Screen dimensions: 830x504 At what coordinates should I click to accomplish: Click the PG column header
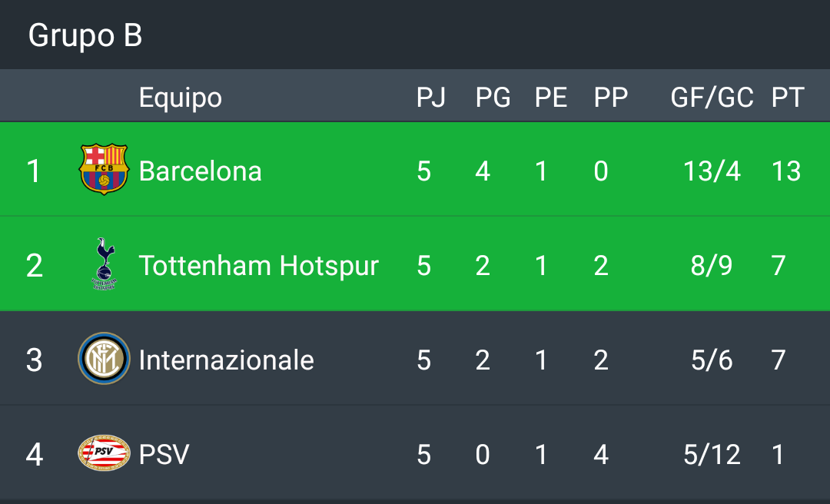coord(493,98)
